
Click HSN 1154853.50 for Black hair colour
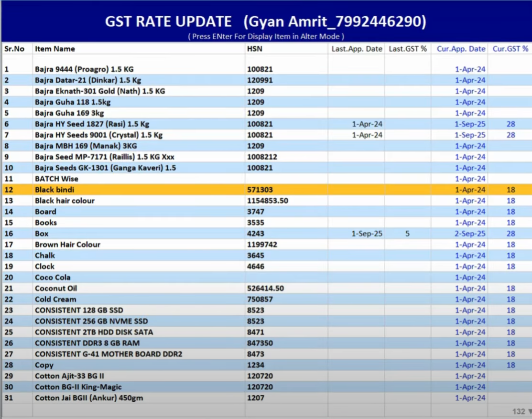tap(268, 201)
